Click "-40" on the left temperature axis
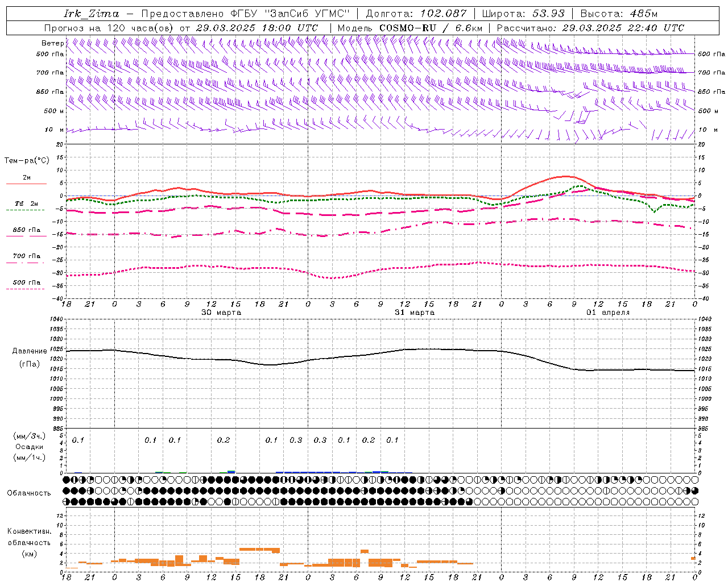This screenshot has height=582, width=728. click(x=59, y=298)
